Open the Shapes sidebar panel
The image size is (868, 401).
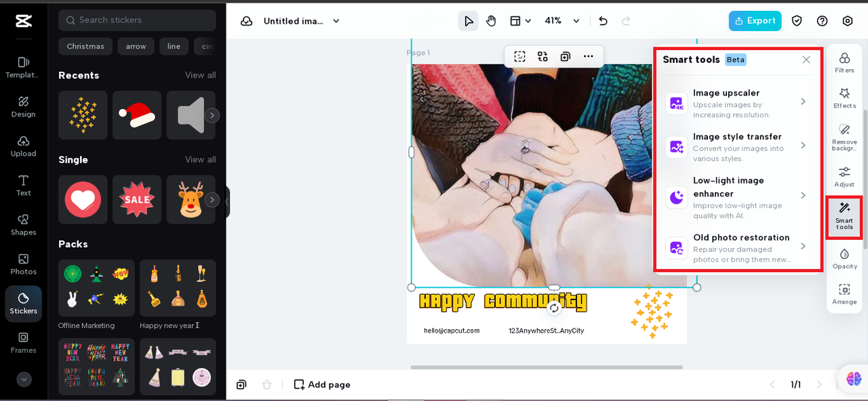click(x=24, y=225)
